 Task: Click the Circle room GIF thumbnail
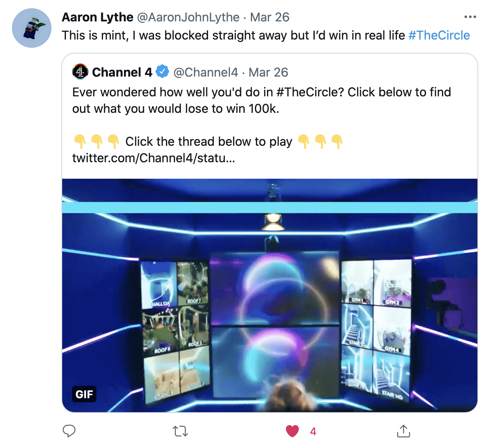pos(270,295)
